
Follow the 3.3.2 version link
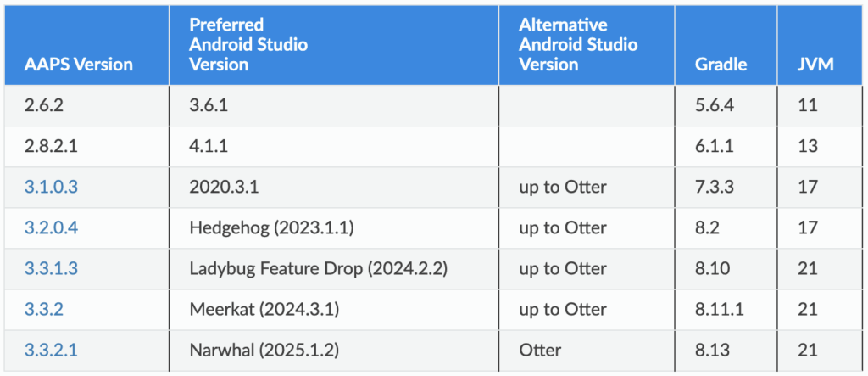click(45, 309)
